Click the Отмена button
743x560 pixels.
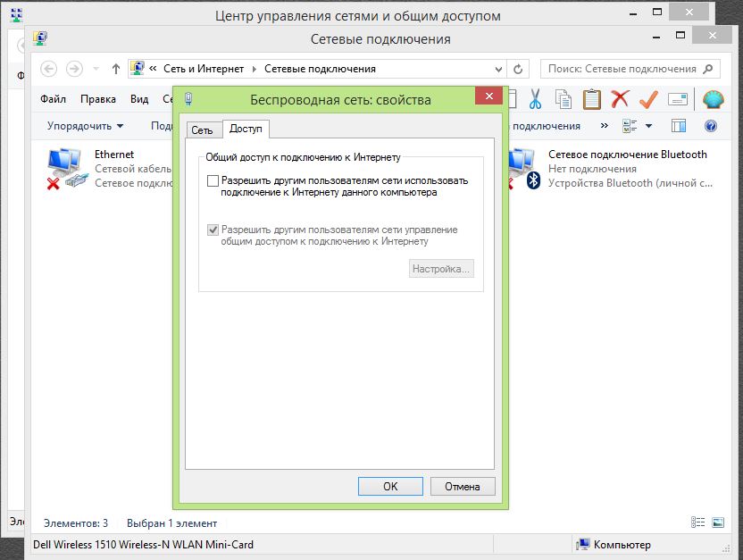[462, 486]
